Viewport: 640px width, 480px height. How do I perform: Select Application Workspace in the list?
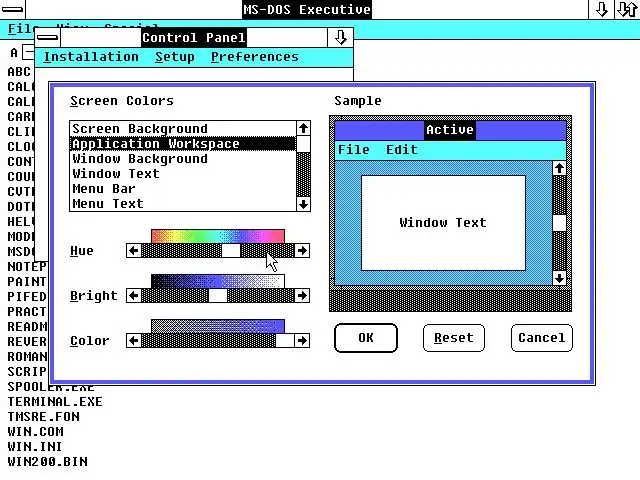[x=183, y=144]
